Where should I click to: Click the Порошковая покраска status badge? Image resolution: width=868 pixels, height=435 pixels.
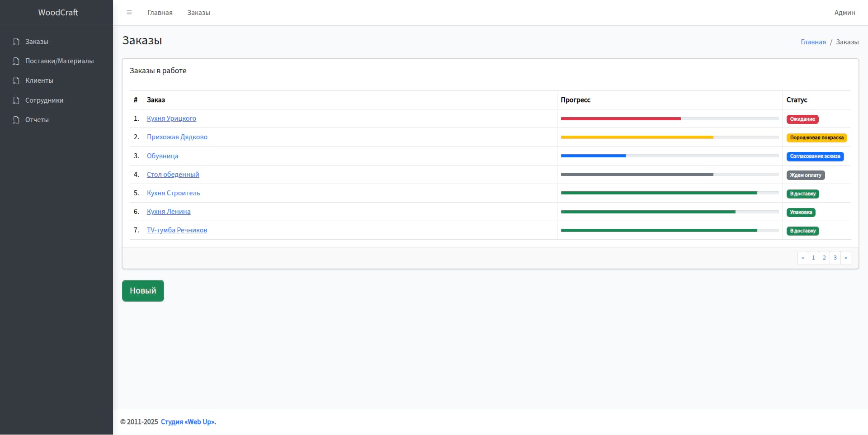816,138
